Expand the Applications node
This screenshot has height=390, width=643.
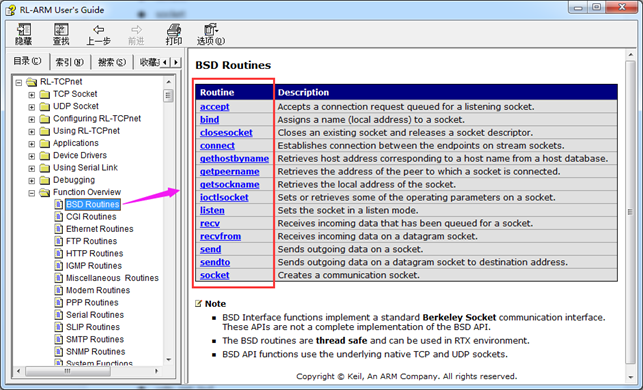32,144
